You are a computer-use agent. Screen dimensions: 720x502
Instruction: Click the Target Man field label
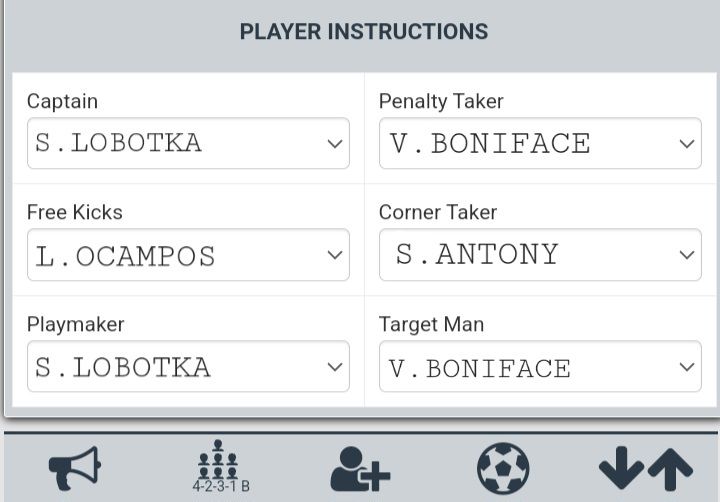point(431,324)
